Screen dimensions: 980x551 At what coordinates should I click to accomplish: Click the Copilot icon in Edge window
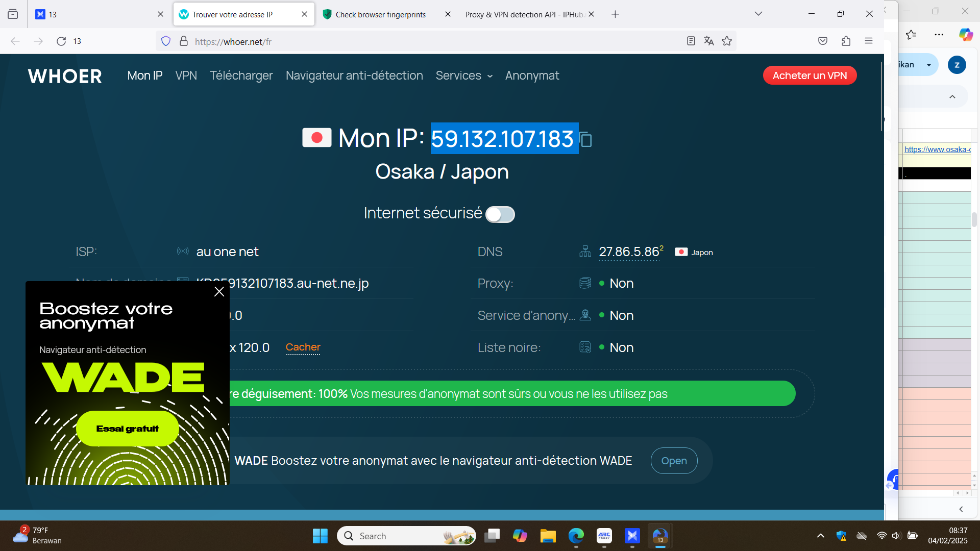pyautogui.click(x=966, y=35)
